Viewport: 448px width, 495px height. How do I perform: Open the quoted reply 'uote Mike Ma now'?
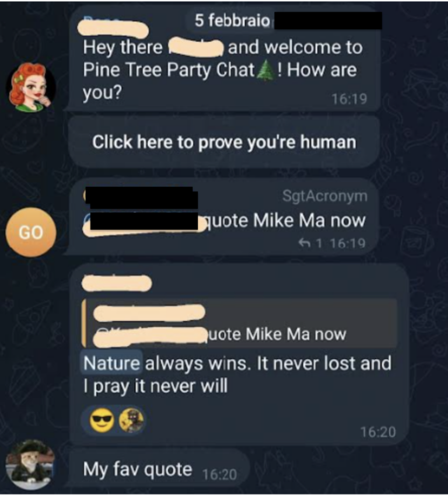tap(239, 323)
